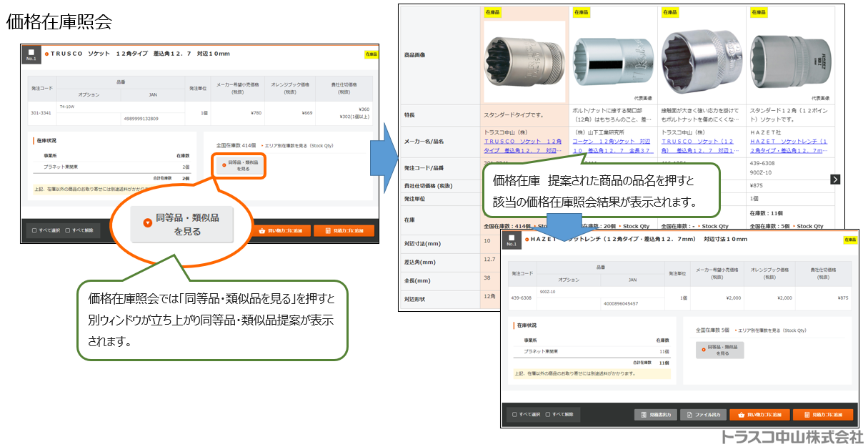
Task: Click Stock Qty link under 全国在庫数:5個
Action: pos(812,226)
